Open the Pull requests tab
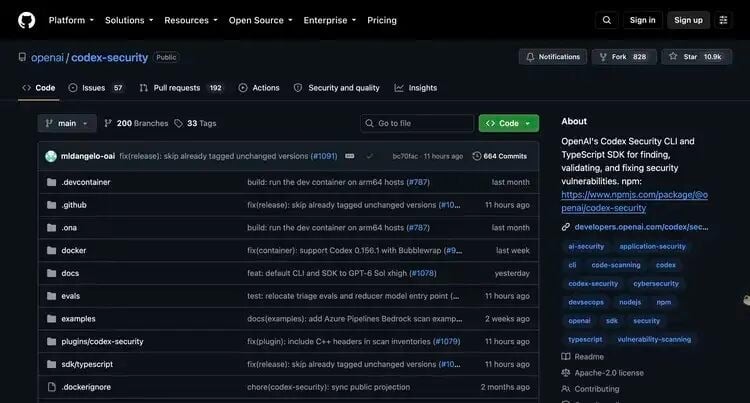 point(181,88)
